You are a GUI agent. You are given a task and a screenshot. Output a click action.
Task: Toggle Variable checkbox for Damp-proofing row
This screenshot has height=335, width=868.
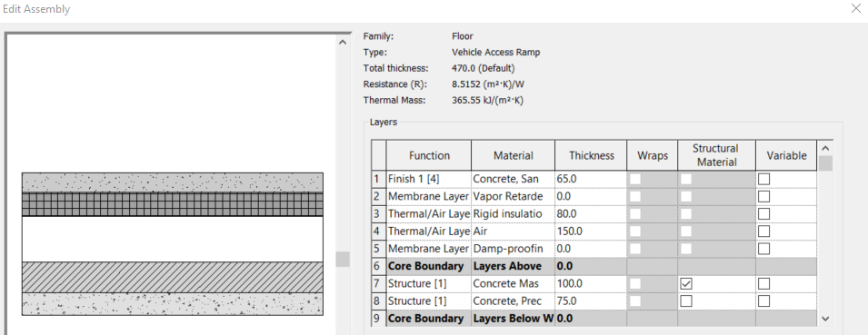coord(763,249)
